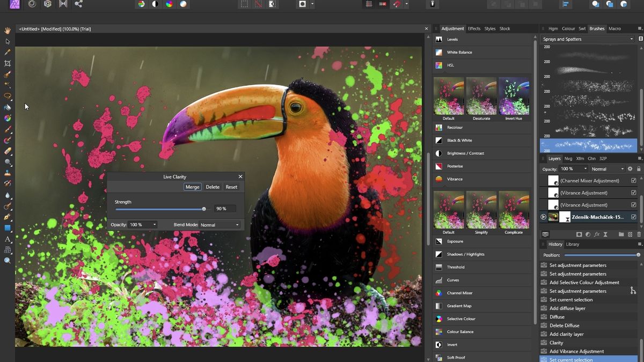Image resolution: width=644 pixels, height=362 pixels.
Task: Open the Library tab
Action: coord(573,244)
